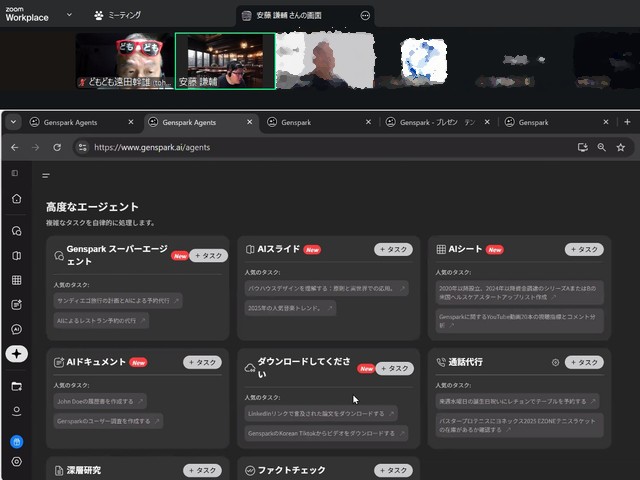Screen dimensions: 640x480
Task: Open the Genspark home icon in sidebar
Action: [16, 199]
